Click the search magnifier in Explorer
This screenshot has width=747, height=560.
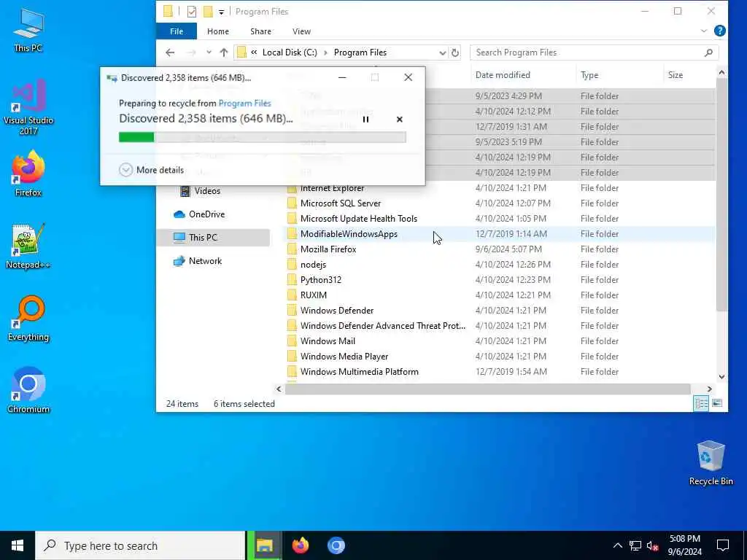[x=708, y=52]
